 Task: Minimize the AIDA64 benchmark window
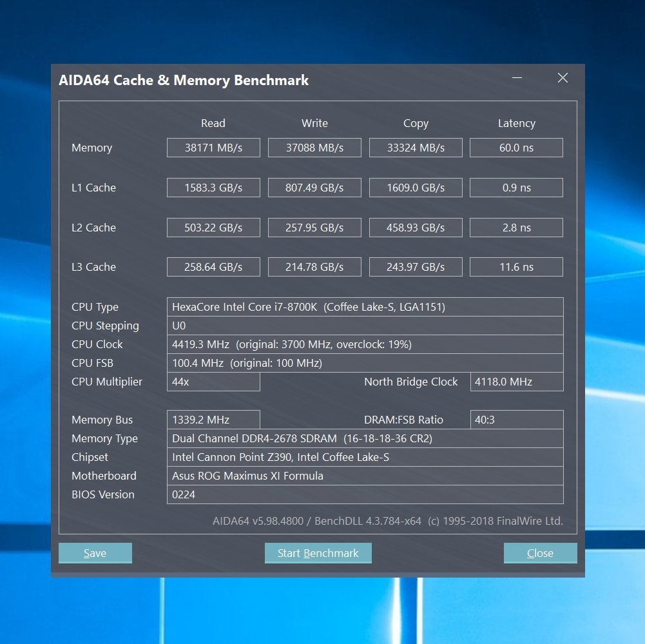coord(517,78)
